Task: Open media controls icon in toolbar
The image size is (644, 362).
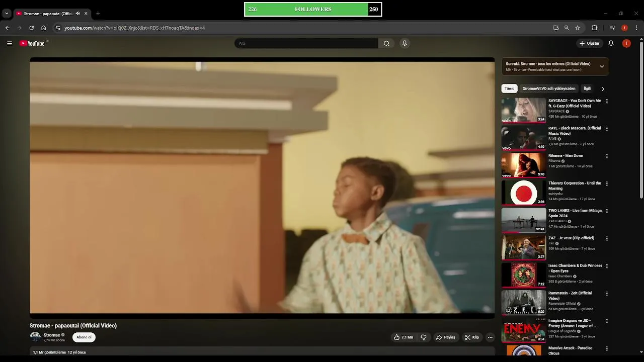Action: tap(612, 28)
